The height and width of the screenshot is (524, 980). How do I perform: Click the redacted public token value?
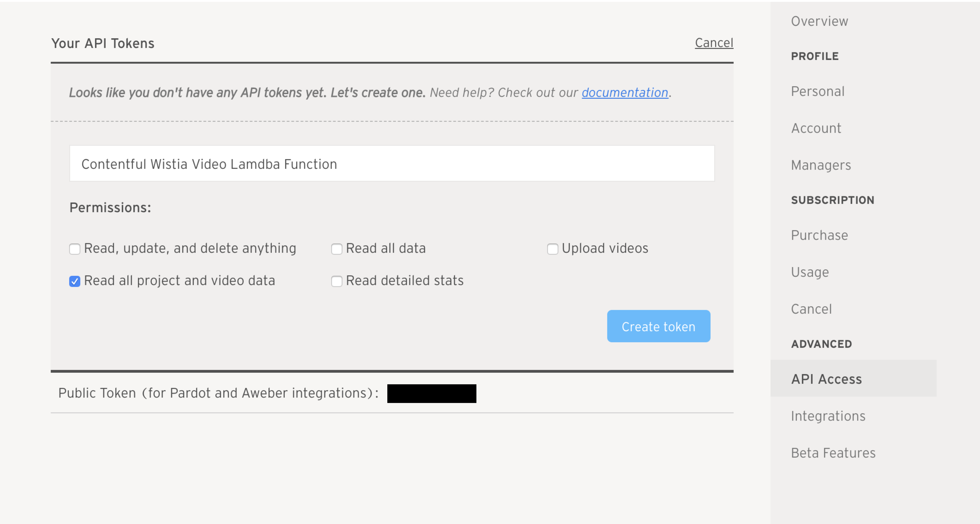[x=431, y=393]
